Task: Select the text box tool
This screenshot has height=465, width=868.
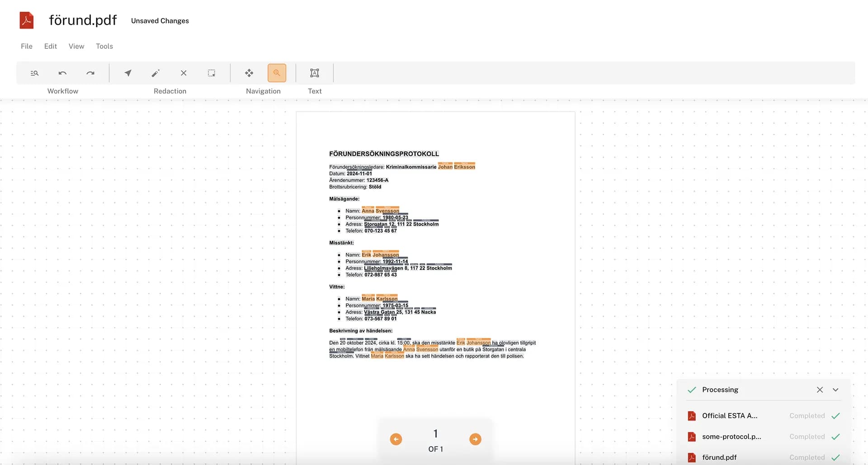Action: pyautogui.click(x=315, y=73)
